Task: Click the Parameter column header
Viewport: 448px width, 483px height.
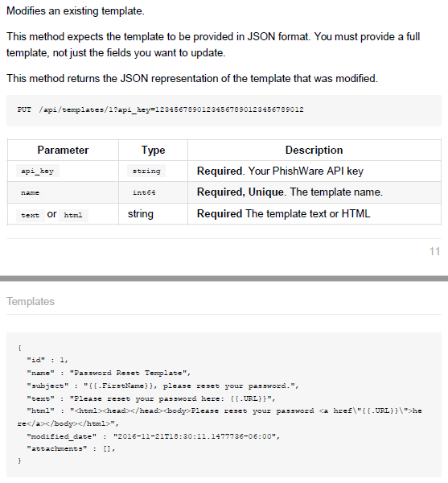Action: click(63, 150)
